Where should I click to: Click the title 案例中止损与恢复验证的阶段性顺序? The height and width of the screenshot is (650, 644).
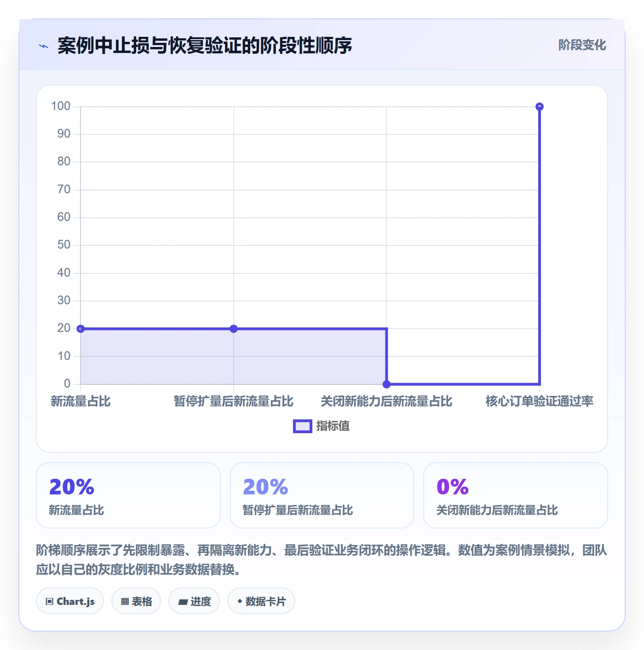[x=205, y=46]
